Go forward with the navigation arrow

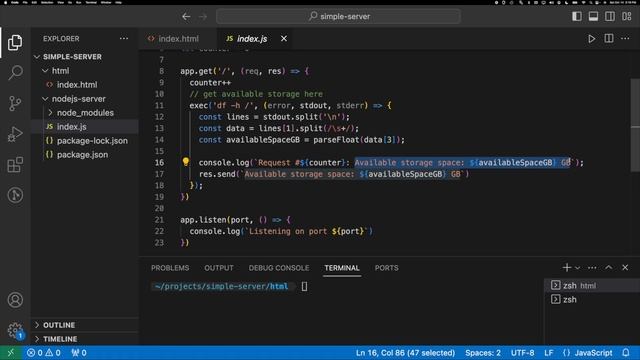pyautogui.click(x=203, y=17)
